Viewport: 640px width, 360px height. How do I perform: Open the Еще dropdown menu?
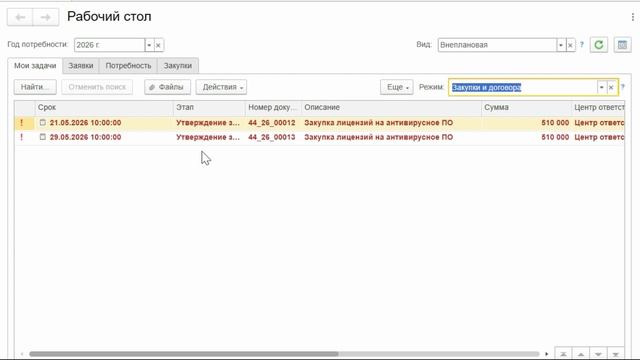pyautogui.click(x=397, y=87)
